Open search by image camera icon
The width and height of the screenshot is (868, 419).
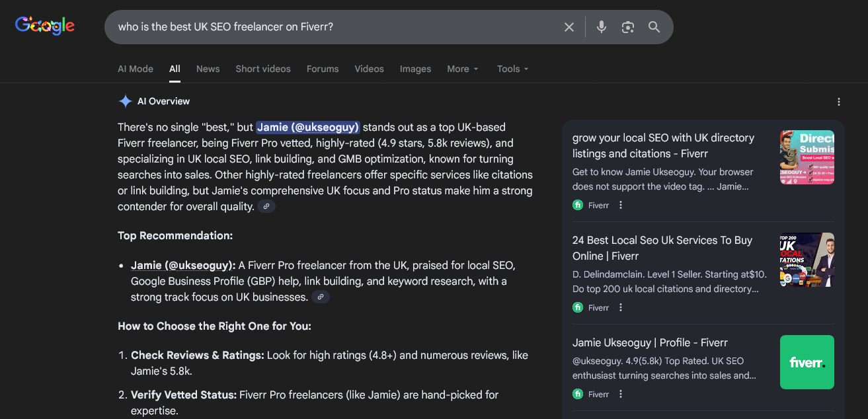tap(627, 27)
